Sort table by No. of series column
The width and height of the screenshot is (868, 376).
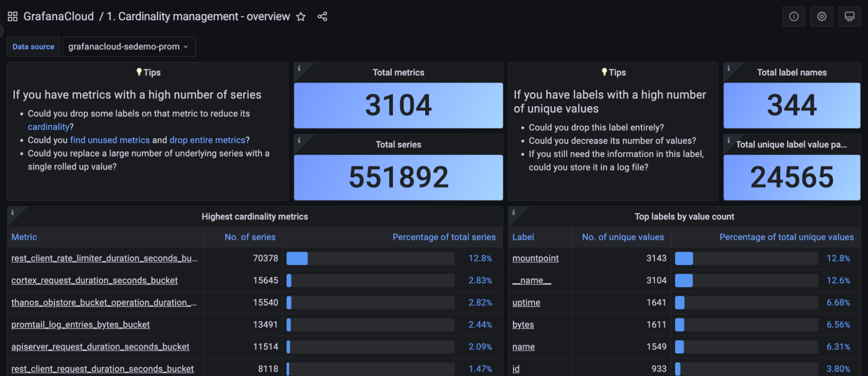pos(250,237)
